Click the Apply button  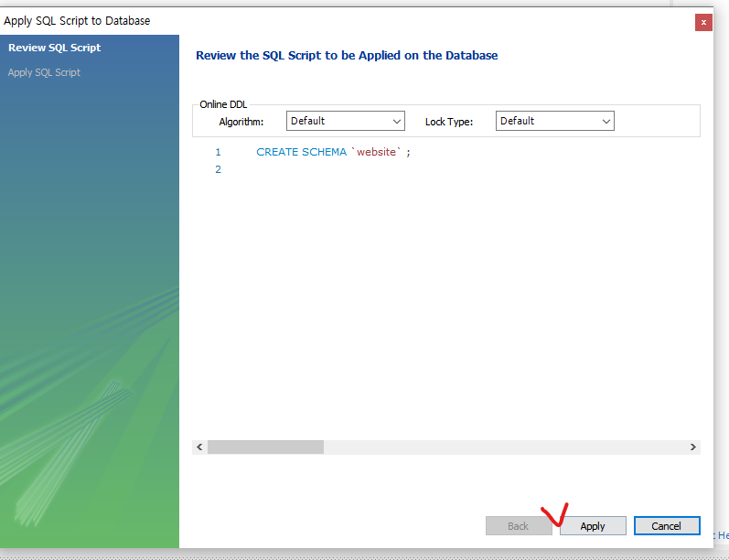(593, 526)
